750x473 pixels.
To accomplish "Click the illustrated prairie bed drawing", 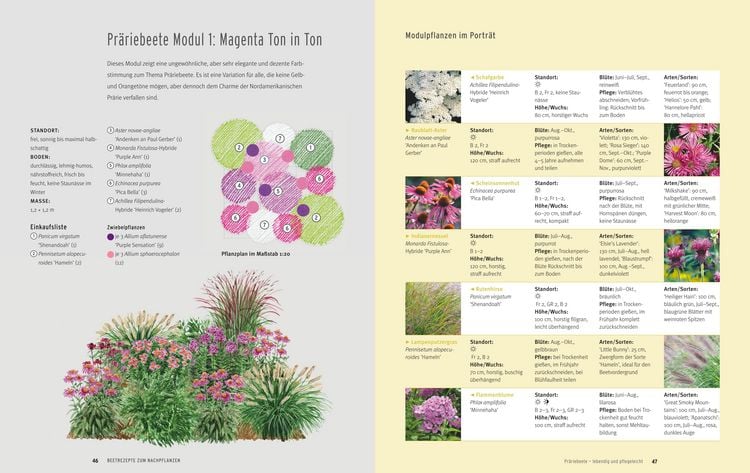I will [196, 356].
